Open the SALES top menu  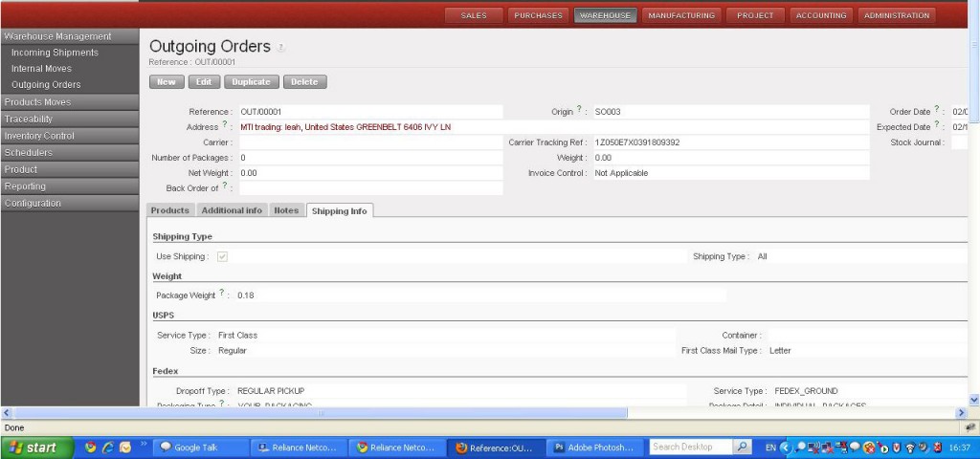[473, 15]
